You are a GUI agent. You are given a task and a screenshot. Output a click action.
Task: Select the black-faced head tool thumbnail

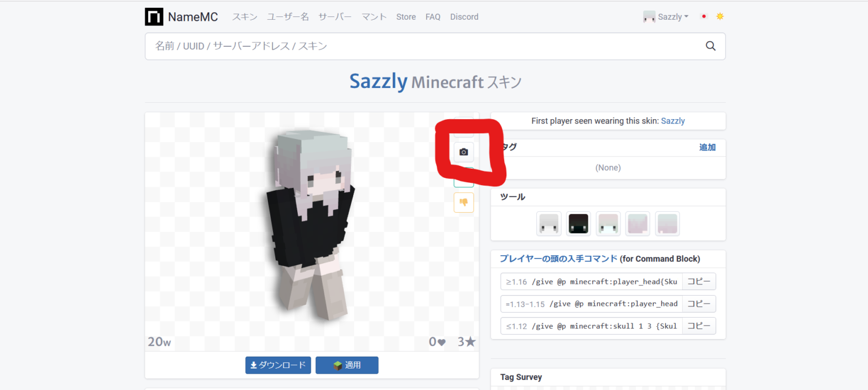coord(578,224)
